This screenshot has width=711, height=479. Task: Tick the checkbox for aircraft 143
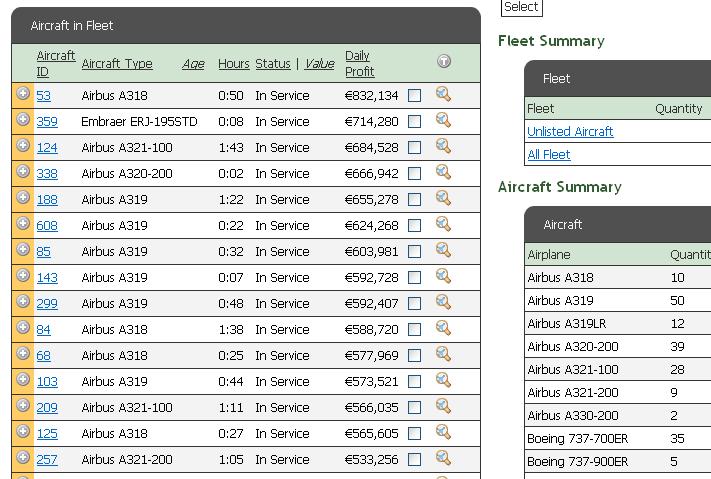pyautogui.click(x=414, y=278)
